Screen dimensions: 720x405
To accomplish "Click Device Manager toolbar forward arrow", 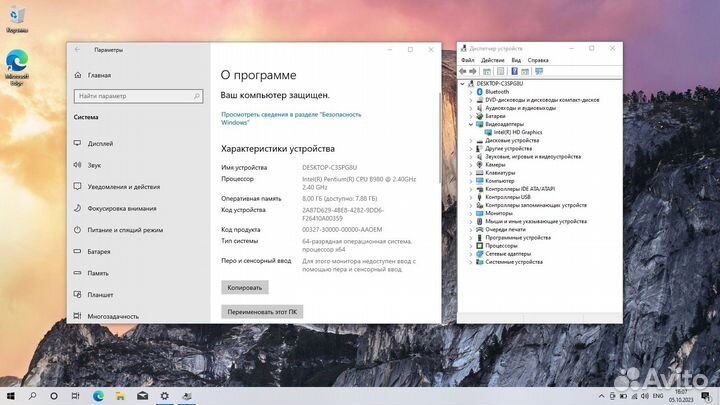I will tap(473, 71).
